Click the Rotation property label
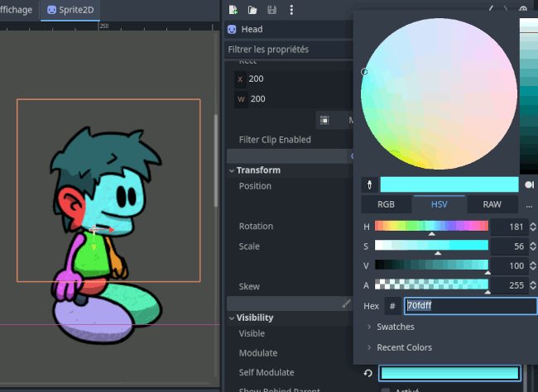The height and width of the screenshot is (392, 538). point(256,227)
